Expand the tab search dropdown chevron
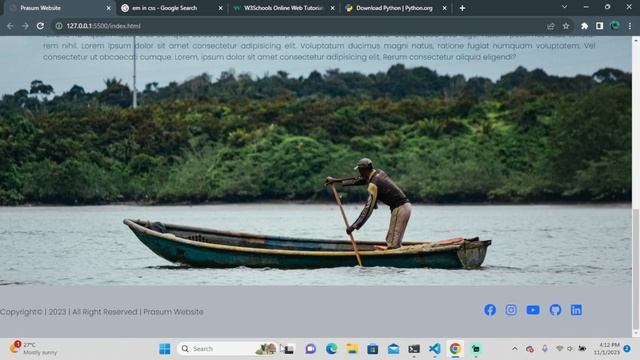This screenshot has height=360, width=640. tap(564, 7)
